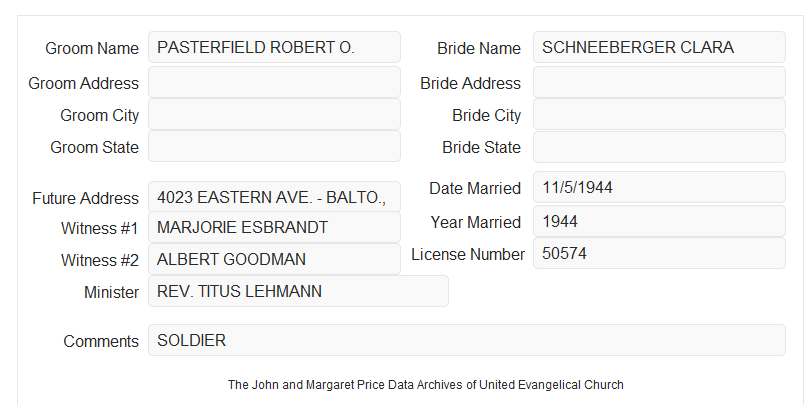Click the License Number field 50574
The height and width of the screenshot is (405, 805).
pyautogui.click(x=659, y=253)
